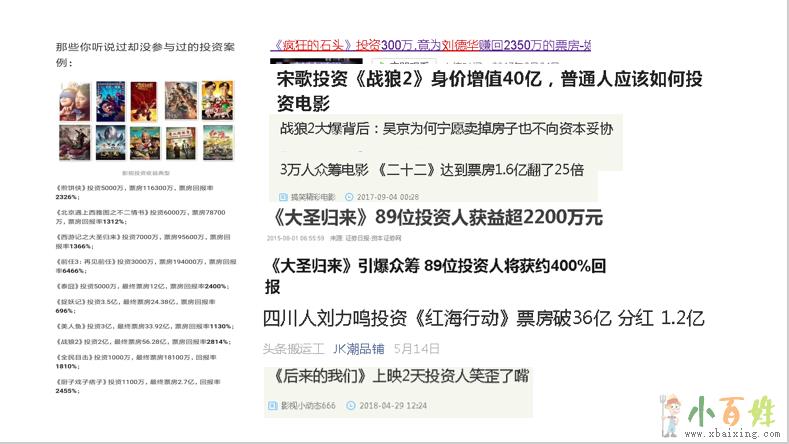Click the 《红海行动》 刘力鸣 investment headline
The image size is (789, 444).
[x=484, y=319]
